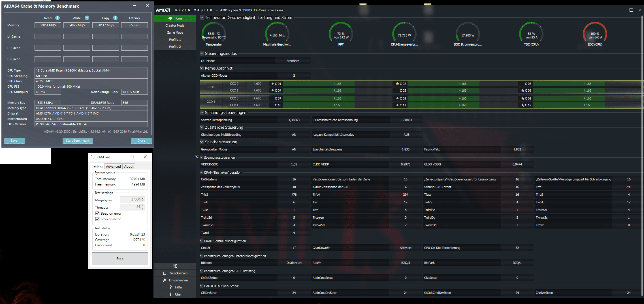Click the dot marker on core C 01
The height and width of the screenshot is (304, 644).
272,84
